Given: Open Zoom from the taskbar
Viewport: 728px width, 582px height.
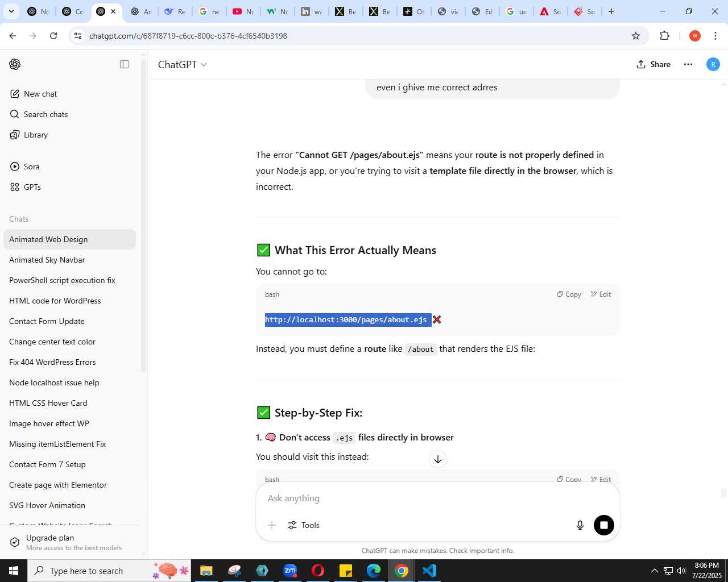Looking at the screenshot, I should point(290,571).
